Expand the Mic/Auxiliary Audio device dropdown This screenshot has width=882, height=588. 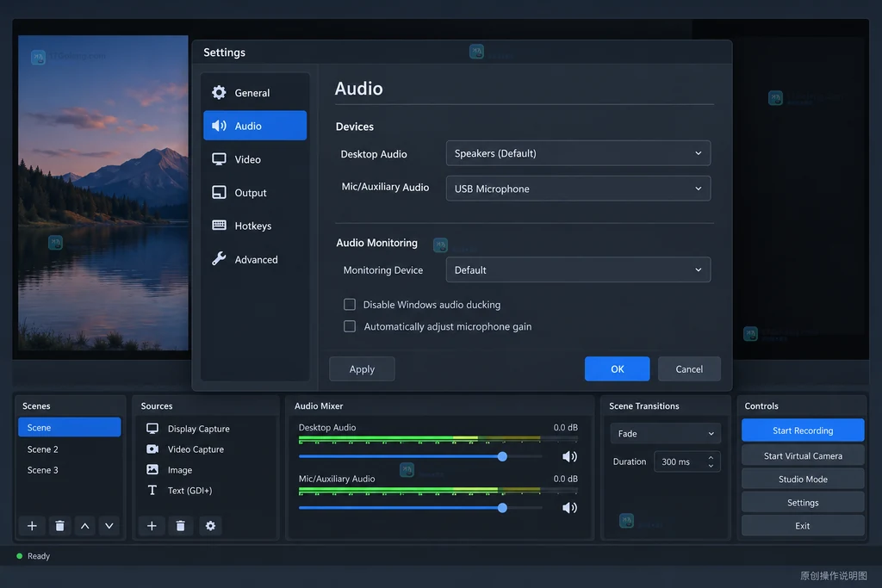tap(578, 189)
